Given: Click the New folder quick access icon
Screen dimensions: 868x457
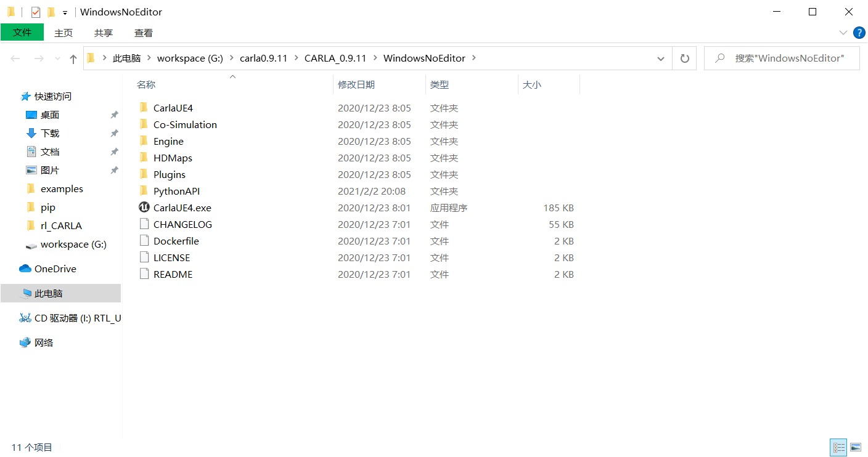Looking at the screenshot, I should (51, 12).
